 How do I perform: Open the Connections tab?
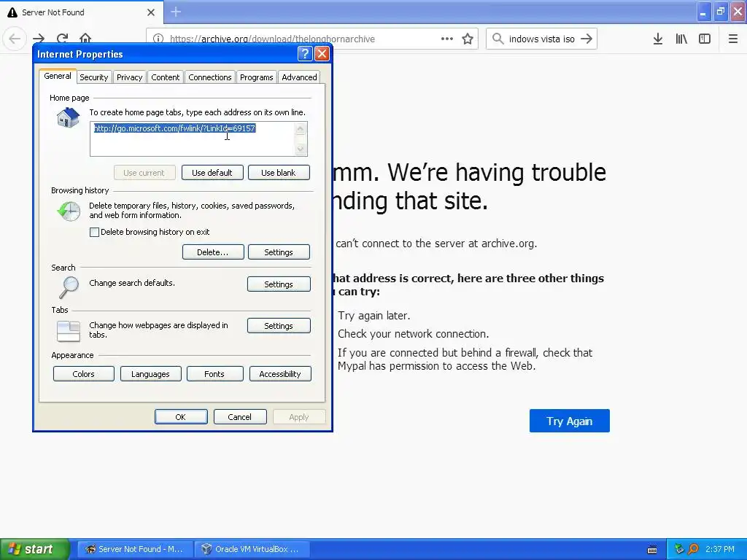click(209, 77)
